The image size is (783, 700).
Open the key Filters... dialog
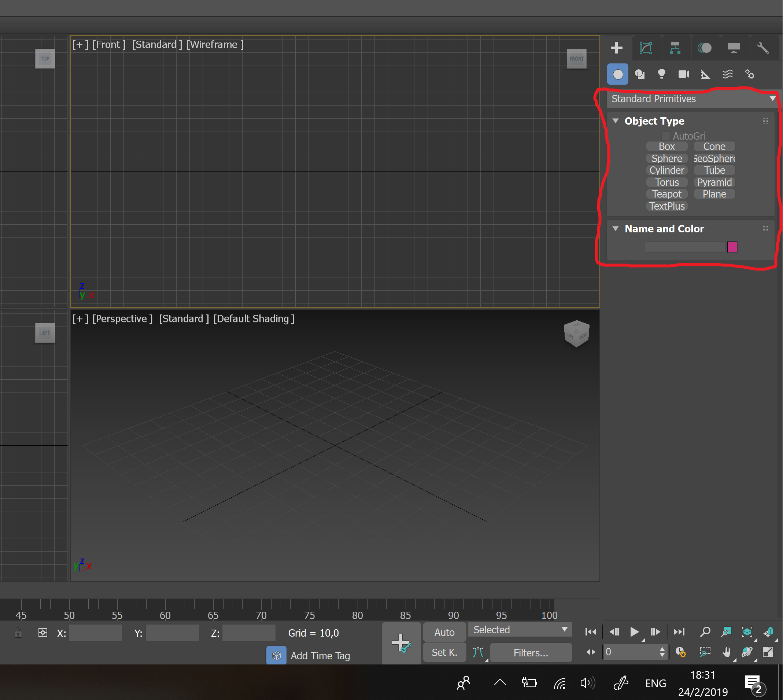(531, 653)
